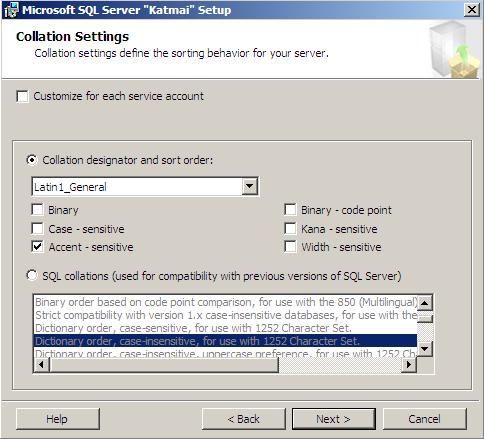This screenshot has height=439, width=484.
Task: Click the server box graphic in header
Action: click(x=454, y=49)
